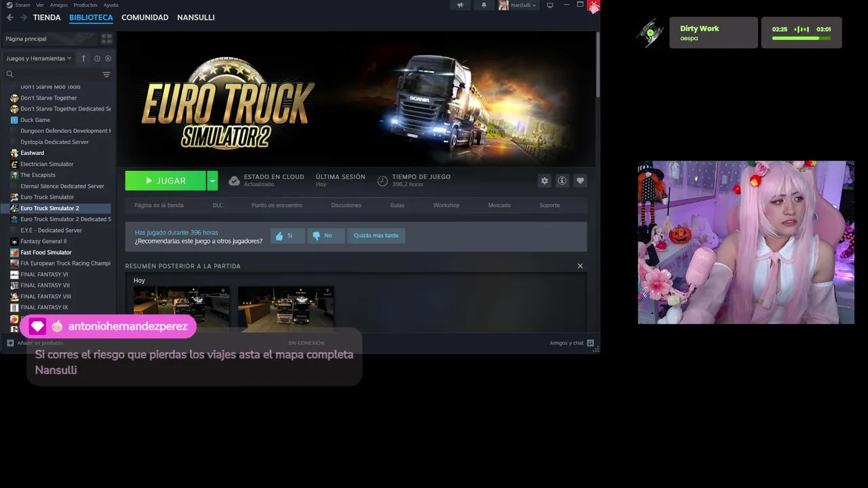The height and width of the screenshot is (488, 868).
Task: Select Euro Truck Simulator 2 in library
Action: (x=56, y=208)
